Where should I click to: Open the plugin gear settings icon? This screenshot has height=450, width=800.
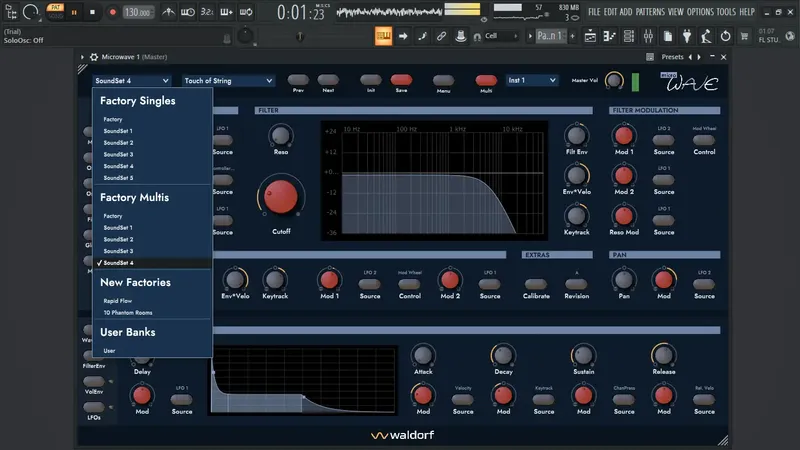pyautogui.click(x=94, y=57)
